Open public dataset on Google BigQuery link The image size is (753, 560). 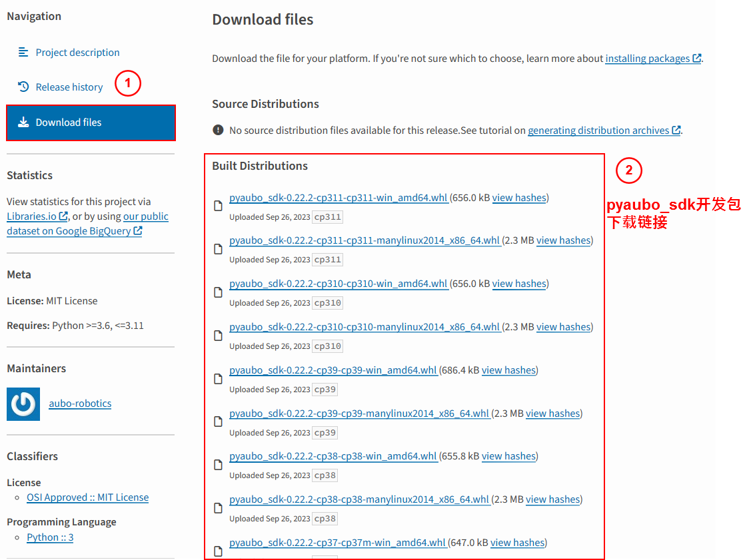(87, 224)
